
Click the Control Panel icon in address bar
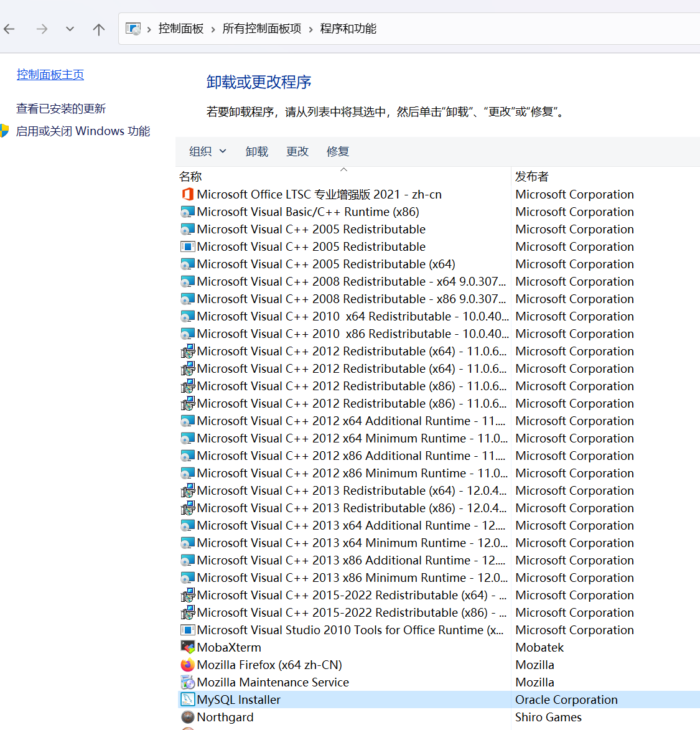(x=133, y=29)
